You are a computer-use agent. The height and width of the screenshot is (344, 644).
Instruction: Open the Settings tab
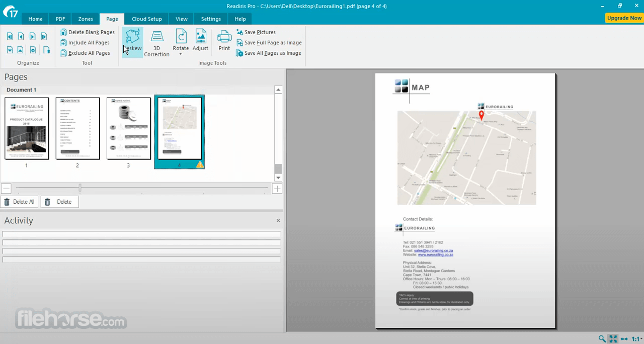(x=211, y=19)
